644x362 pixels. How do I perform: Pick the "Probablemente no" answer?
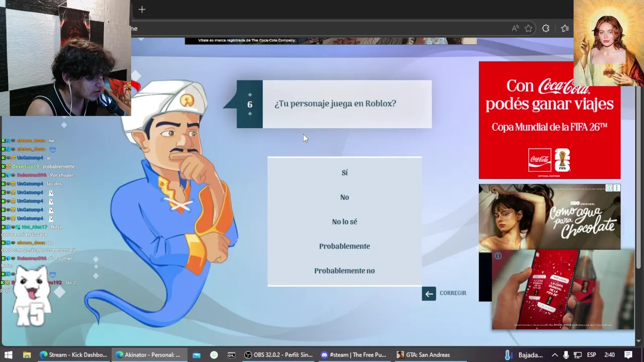pyautogui.click(x=345, y=270)
